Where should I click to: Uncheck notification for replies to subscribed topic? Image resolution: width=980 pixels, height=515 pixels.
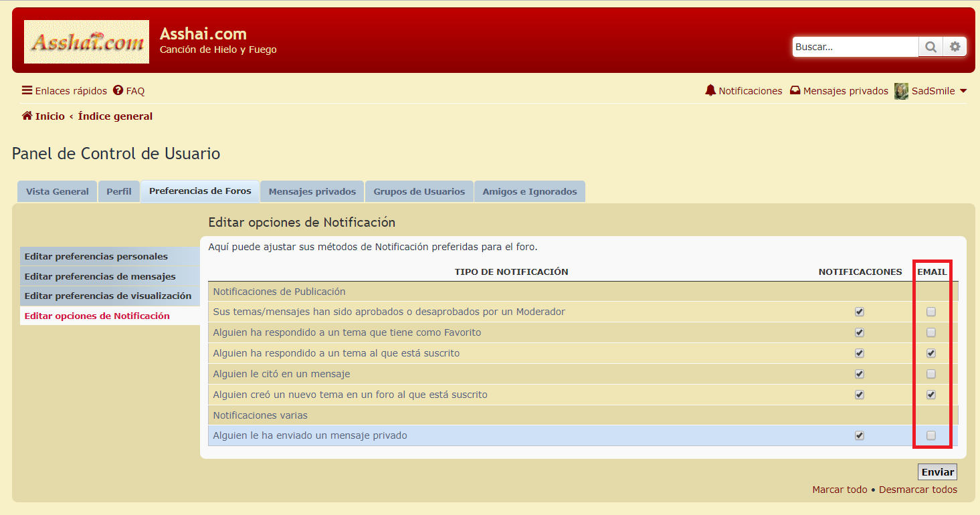click(860, 353)
